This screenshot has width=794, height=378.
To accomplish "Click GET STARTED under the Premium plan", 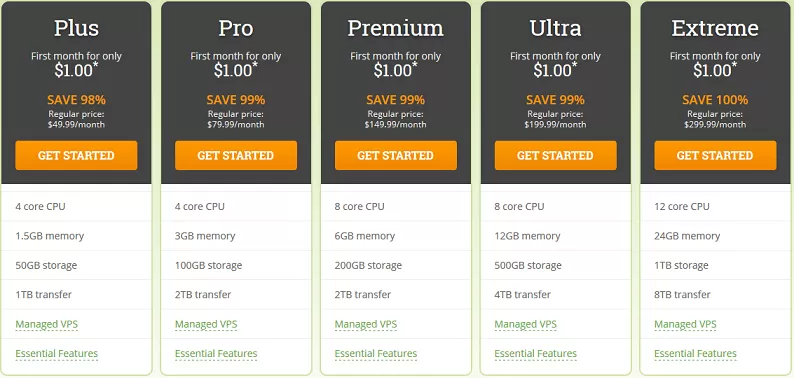I will coord(395,155).
